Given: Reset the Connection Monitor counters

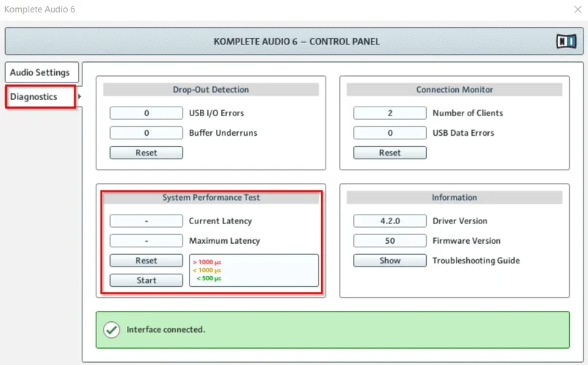Looking at the screenshot, I should point(390,153).
